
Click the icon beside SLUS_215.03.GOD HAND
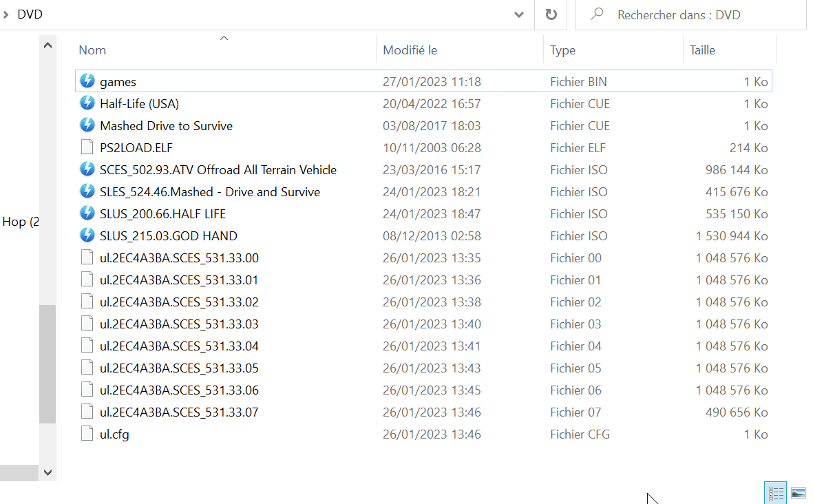click(87, 235)
